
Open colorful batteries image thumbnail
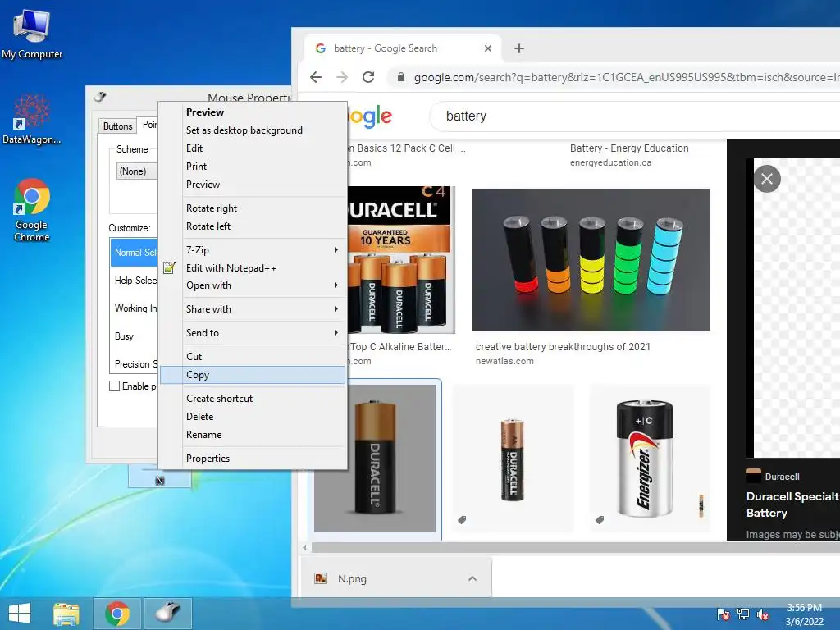tap(591, 260)
